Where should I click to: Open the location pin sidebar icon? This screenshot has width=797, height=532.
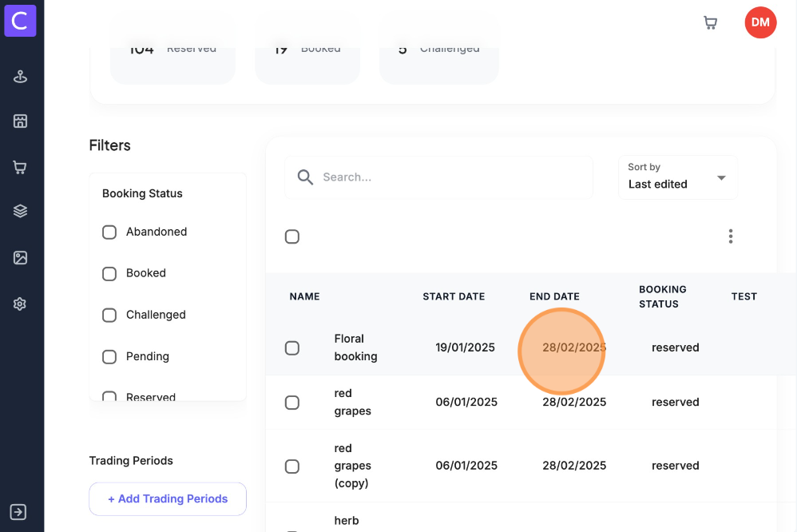point(20,77)
